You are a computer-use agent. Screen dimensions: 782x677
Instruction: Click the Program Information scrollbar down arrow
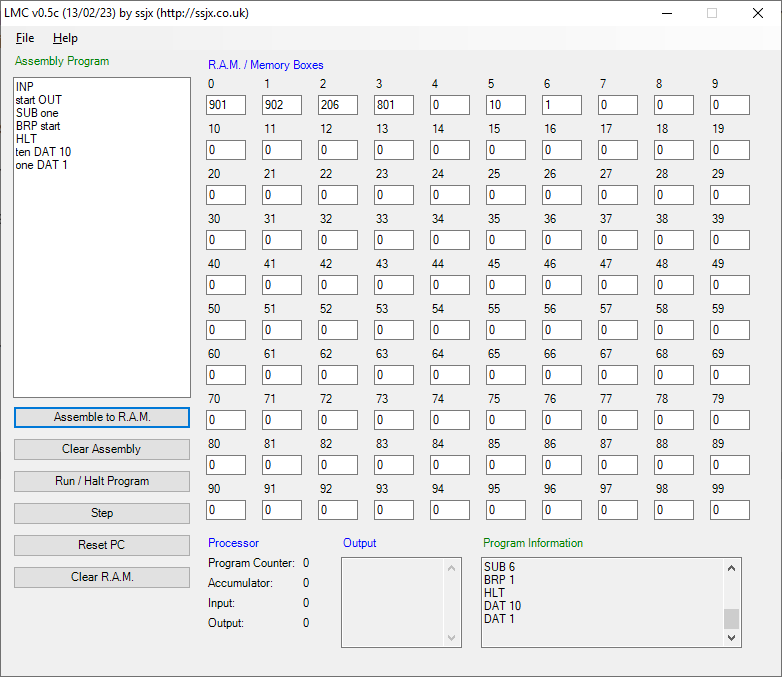(732, 637)
